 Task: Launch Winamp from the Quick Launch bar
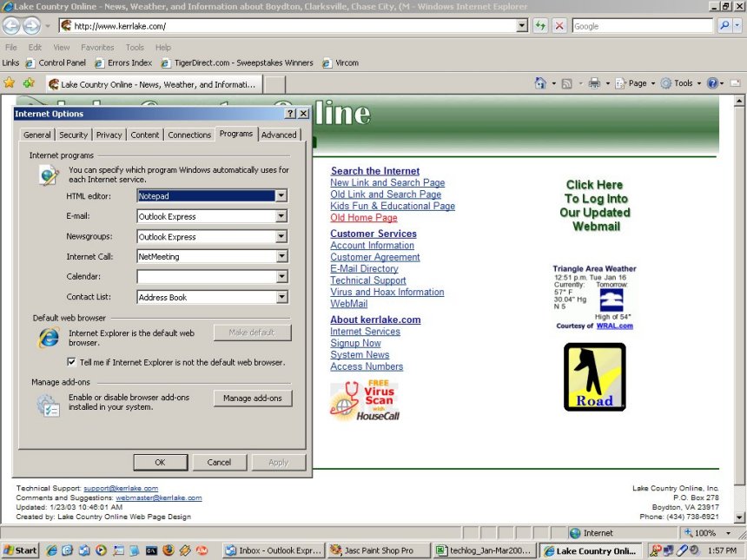185,550
